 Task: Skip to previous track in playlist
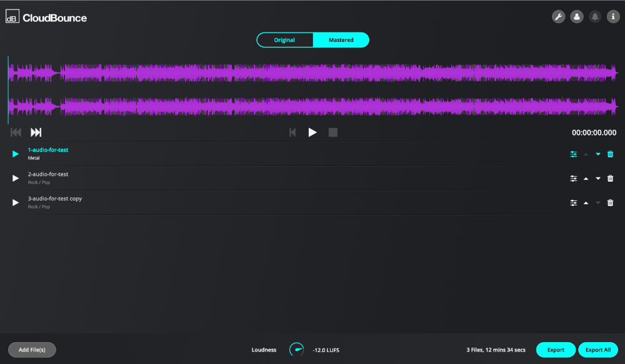[16, 132]
